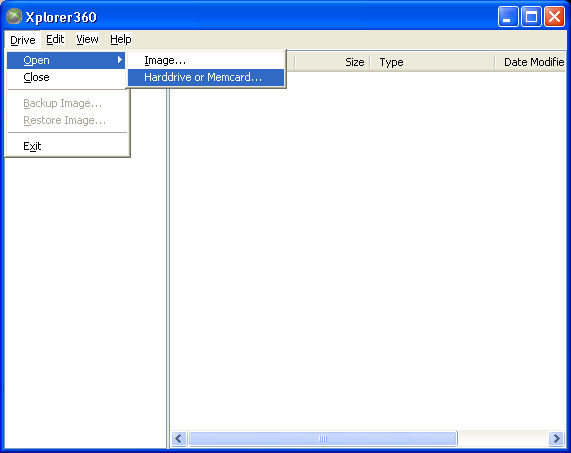The image size is (571, 453).
Task: Open the Drive menu
Action: (x=23, y=40)
